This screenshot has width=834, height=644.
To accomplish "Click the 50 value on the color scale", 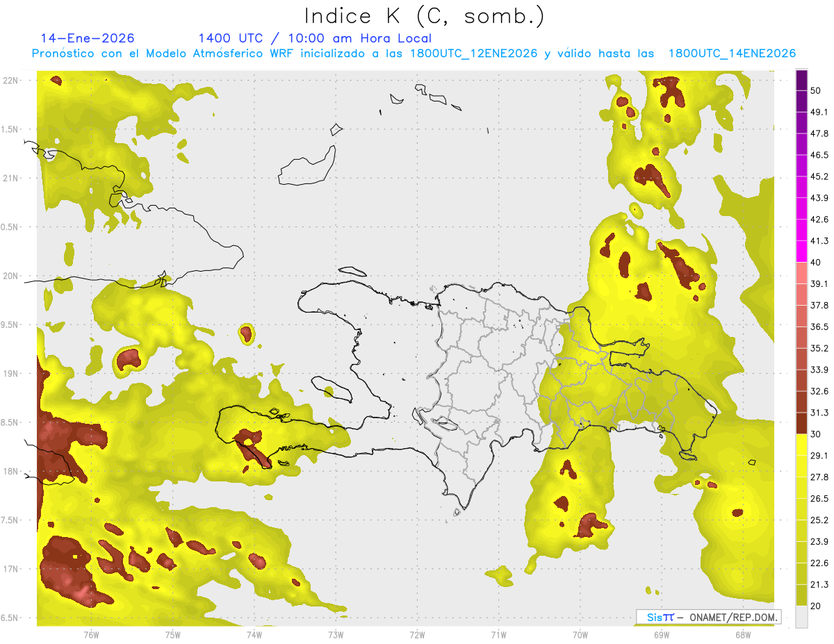I will tap(816, 91).
